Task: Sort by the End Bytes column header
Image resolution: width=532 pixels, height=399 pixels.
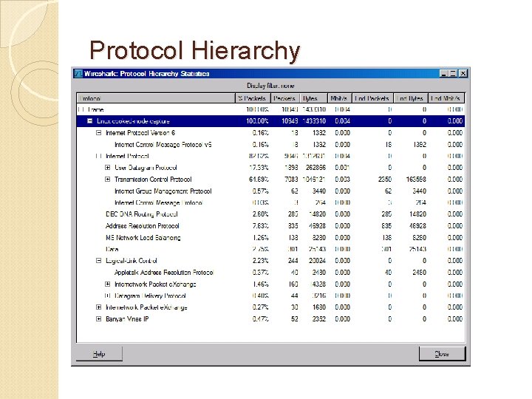Action: [x=411, y=98]
